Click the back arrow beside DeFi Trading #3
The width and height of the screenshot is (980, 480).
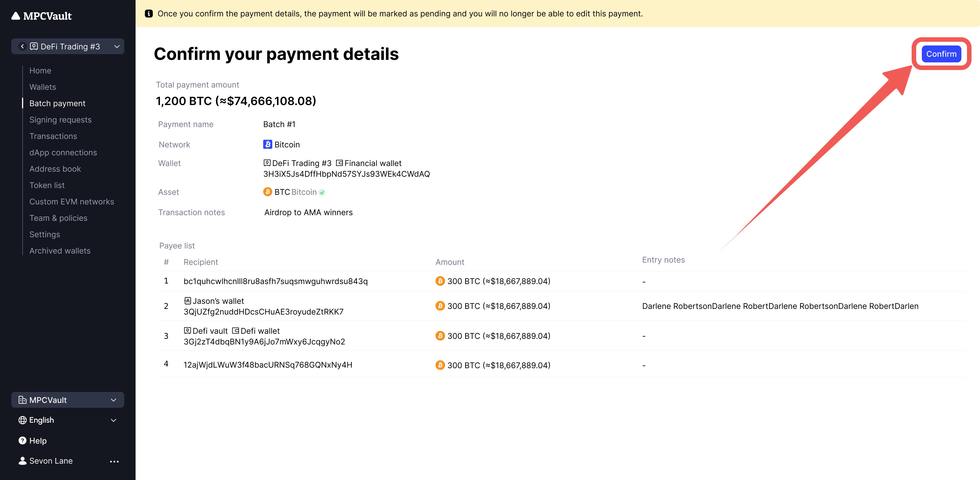(22, 46)
